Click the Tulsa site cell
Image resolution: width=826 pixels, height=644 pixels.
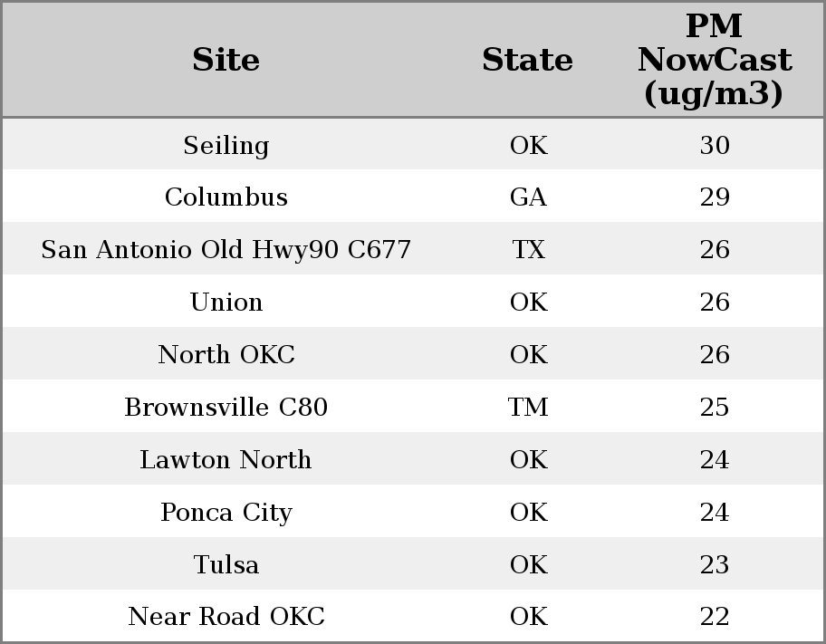tap(226, 565)
